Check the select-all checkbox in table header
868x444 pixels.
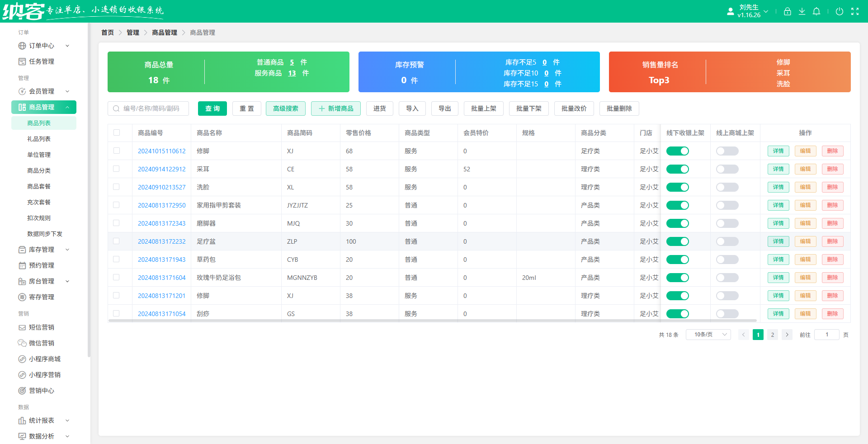pos(117,133)
